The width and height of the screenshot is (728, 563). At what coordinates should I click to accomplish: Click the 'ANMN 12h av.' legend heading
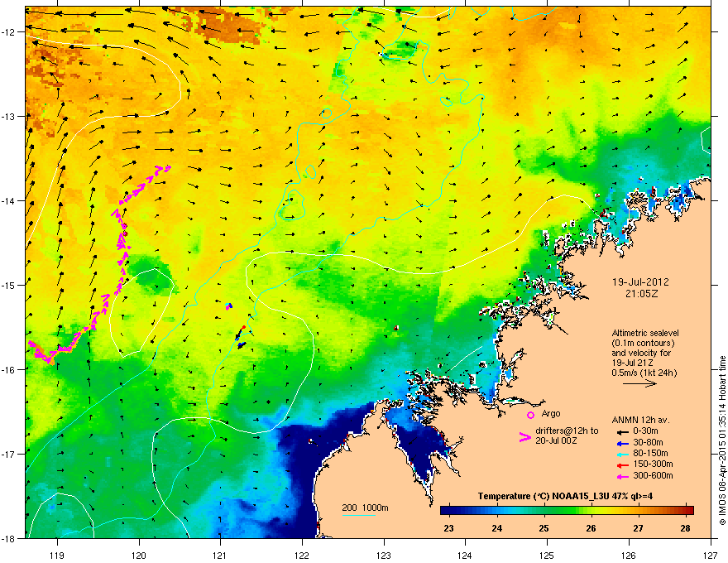(x=640, y=420)
